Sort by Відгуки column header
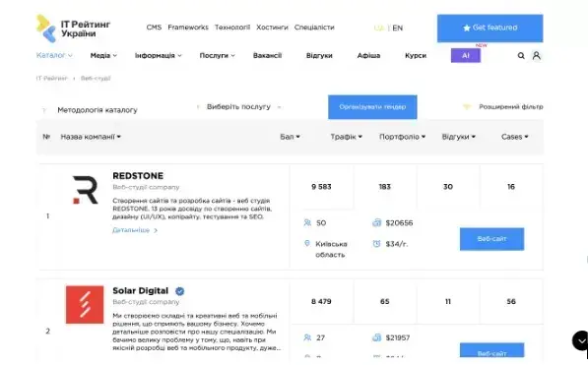This screenshot has width=588, height=365. (x=458, y=137)
